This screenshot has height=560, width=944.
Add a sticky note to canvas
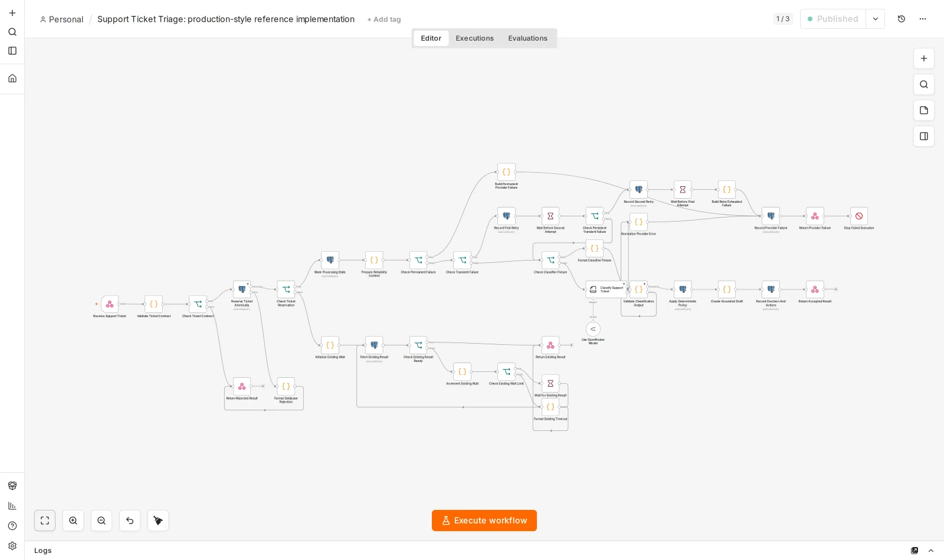pyautogui.click(x=924, y=110)
